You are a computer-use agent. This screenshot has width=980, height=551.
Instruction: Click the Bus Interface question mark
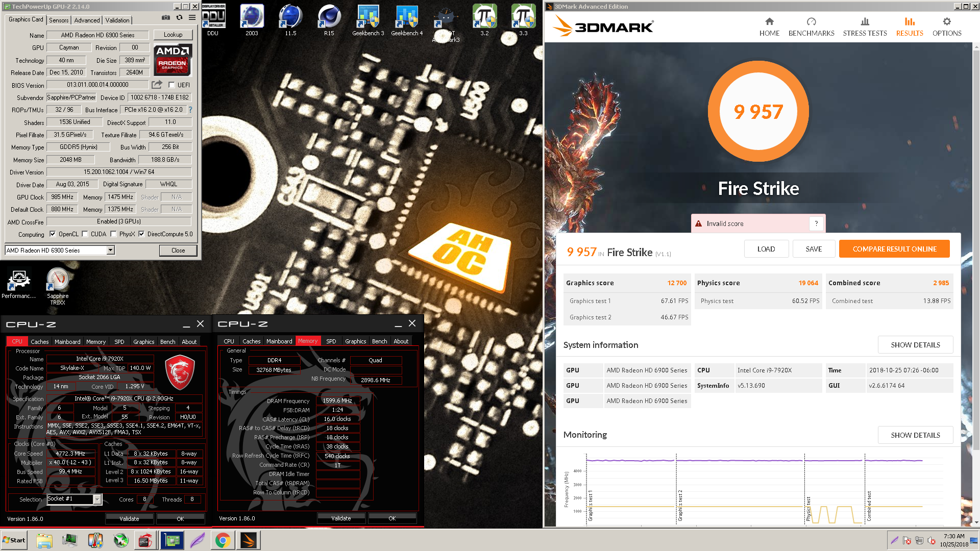coord(190,110)
